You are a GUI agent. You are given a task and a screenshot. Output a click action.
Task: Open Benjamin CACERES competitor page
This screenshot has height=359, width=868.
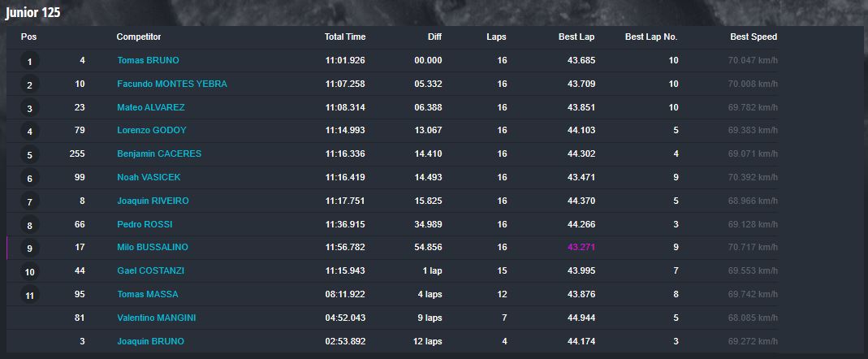(159, 154)
